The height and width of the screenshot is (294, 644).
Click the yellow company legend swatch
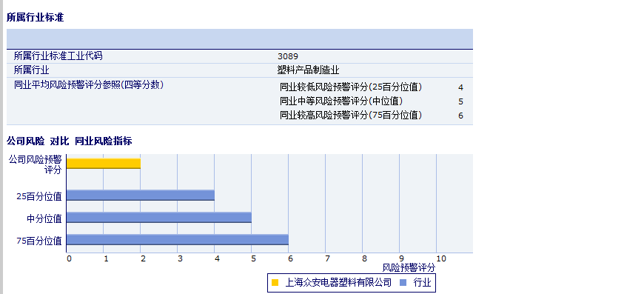[275, 282]
